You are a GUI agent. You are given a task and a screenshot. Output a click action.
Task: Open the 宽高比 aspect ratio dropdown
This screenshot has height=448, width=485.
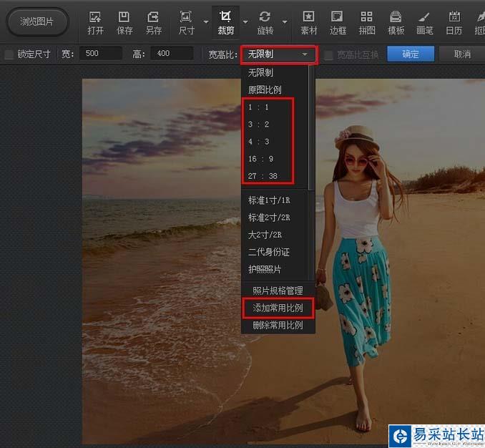point(279,55)
